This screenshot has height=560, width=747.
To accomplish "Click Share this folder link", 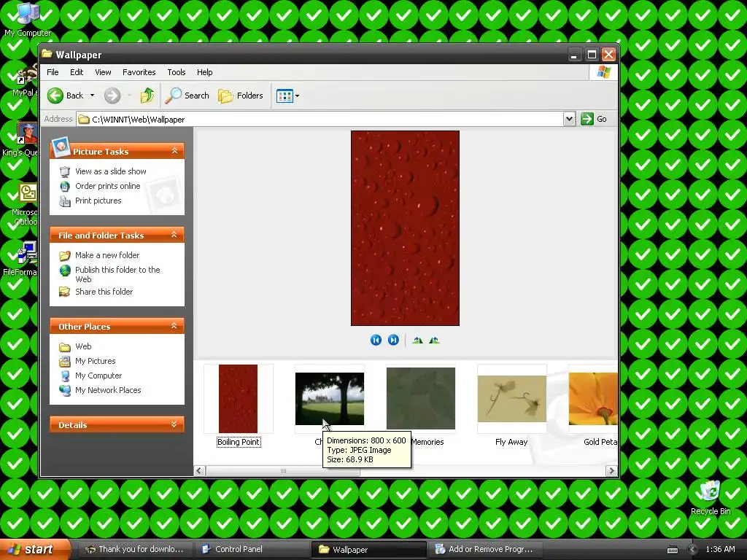I will pyautogui.click(x=104, y=292).
